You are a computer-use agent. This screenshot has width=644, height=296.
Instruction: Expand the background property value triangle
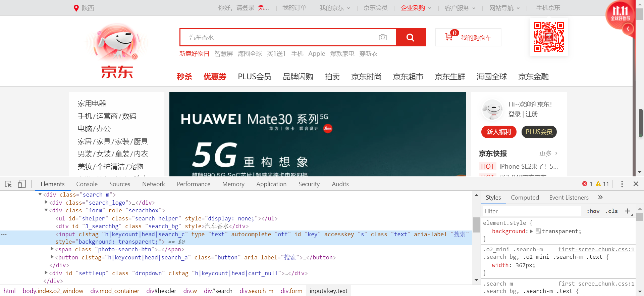click(x=532, y=231)
